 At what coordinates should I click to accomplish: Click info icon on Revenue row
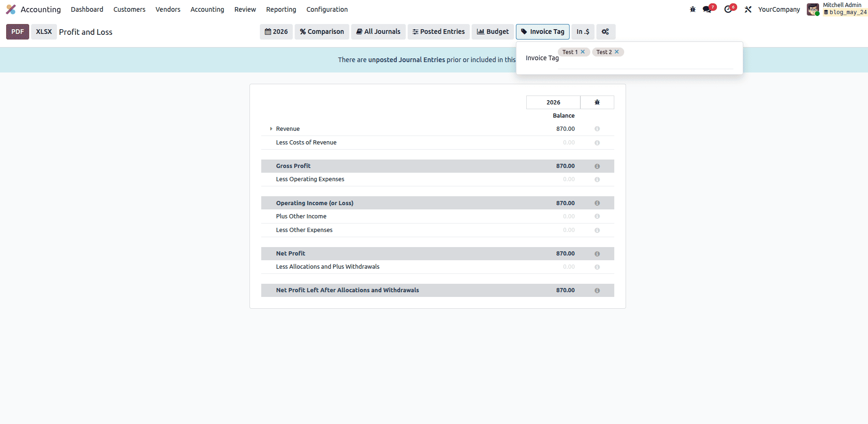[x=597, y=129]
